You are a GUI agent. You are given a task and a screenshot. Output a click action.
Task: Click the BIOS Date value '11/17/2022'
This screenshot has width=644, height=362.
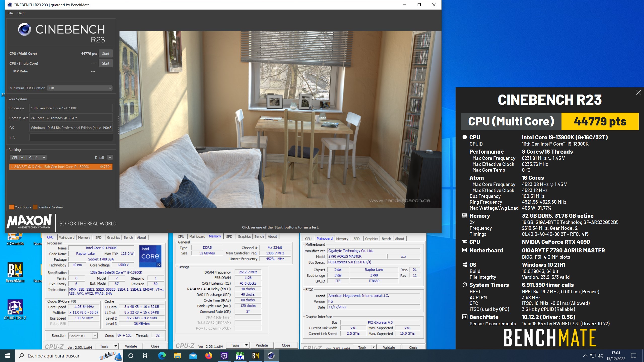click(x=374, y=307)
